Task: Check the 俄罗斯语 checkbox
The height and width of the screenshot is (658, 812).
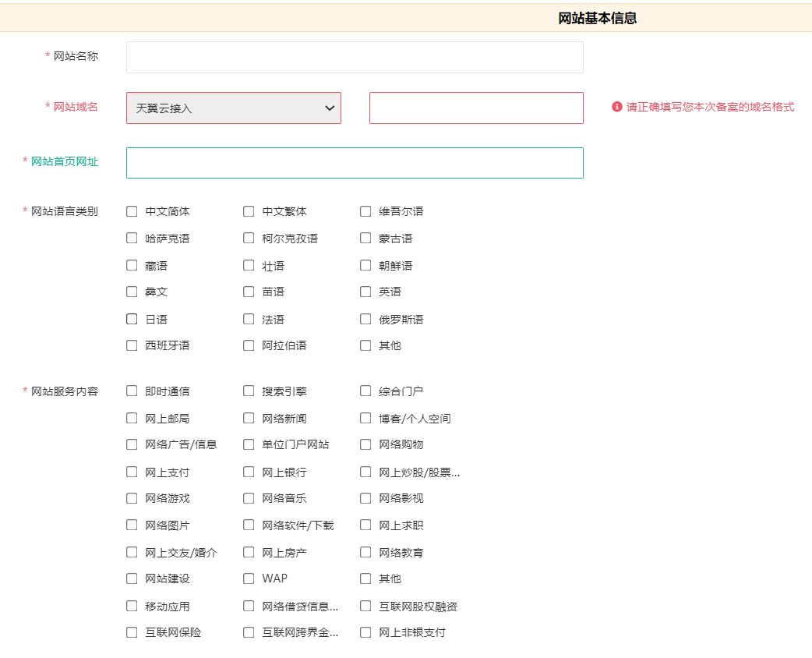Action: 365,319
